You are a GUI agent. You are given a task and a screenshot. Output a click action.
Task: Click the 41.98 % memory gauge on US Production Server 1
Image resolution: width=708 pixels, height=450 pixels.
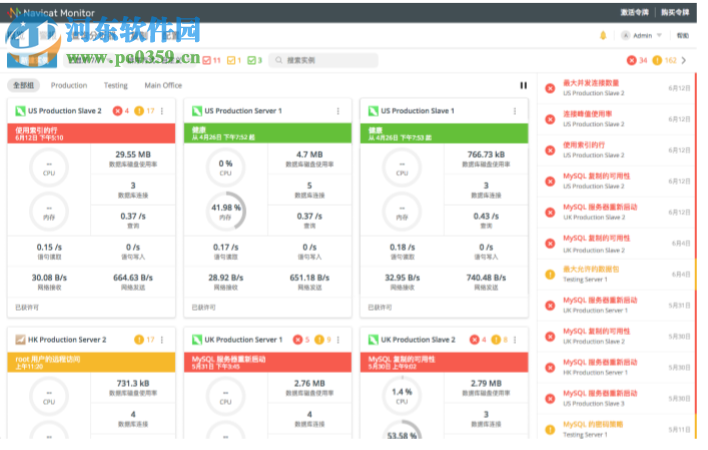click(226, 211)
